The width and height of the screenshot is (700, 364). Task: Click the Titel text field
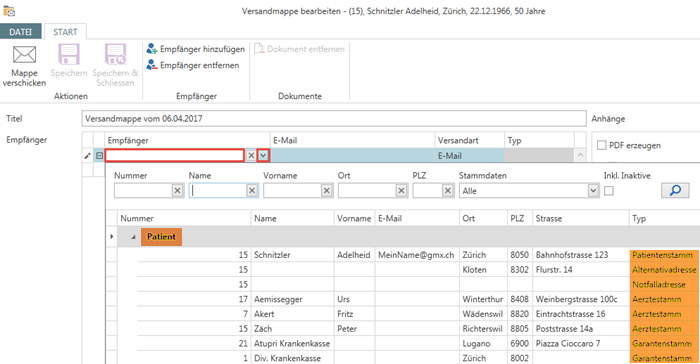[334, 119]
